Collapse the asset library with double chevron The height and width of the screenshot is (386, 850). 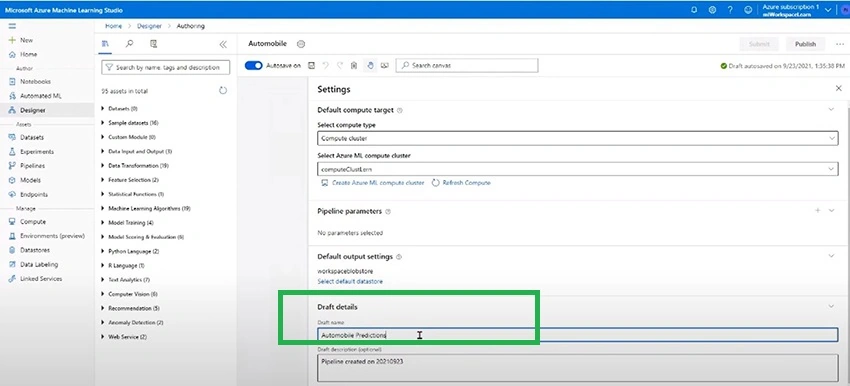(x=223, y=44)
